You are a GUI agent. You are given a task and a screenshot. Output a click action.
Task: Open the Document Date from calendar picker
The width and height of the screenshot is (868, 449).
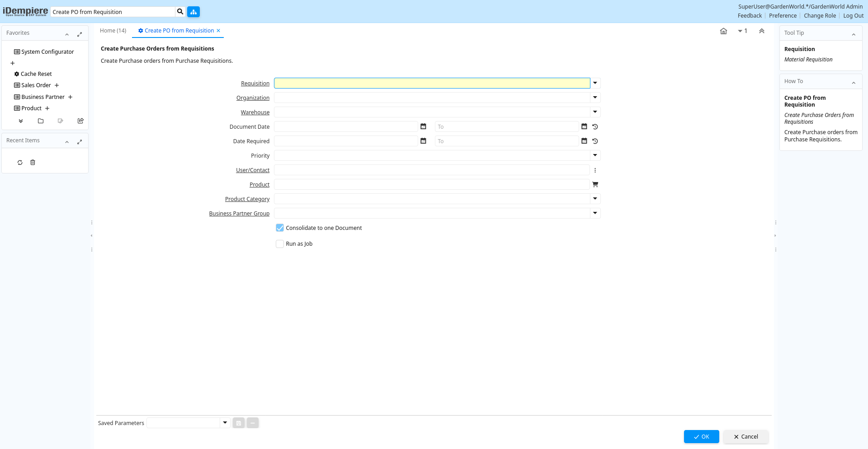[x=423, y=126]
